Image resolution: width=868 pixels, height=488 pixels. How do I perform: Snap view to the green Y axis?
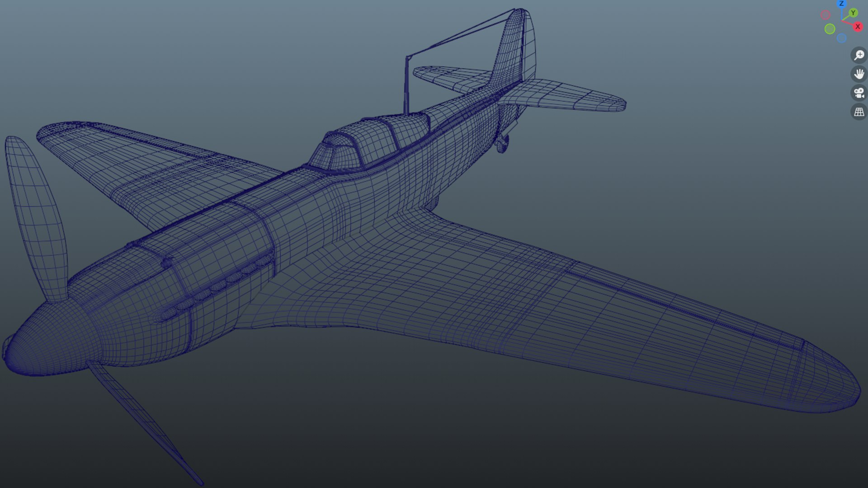[853, 13]
